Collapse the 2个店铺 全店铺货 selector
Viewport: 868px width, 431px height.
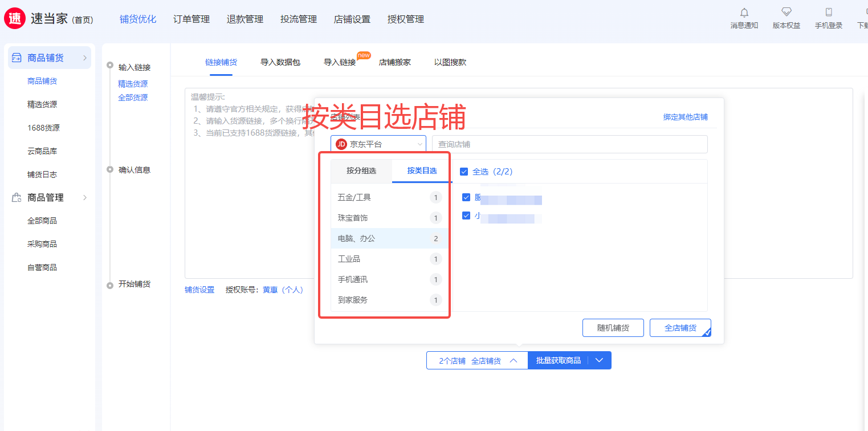point(478,360)
